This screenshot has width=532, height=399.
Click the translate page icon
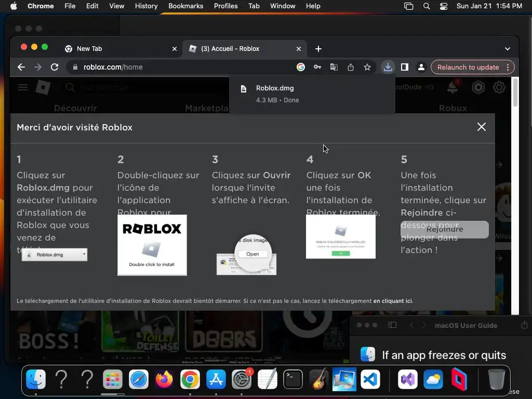(x=334, y=67)
